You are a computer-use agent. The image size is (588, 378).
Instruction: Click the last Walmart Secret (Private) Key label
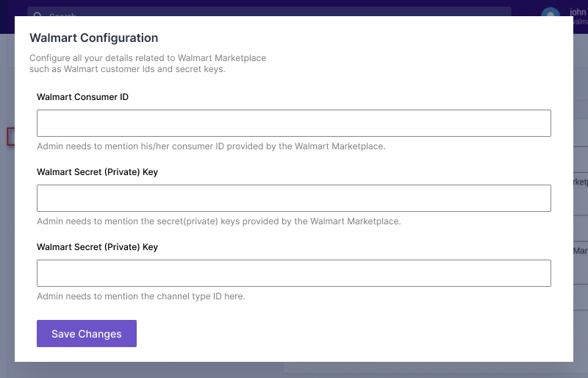coord(97,247)
